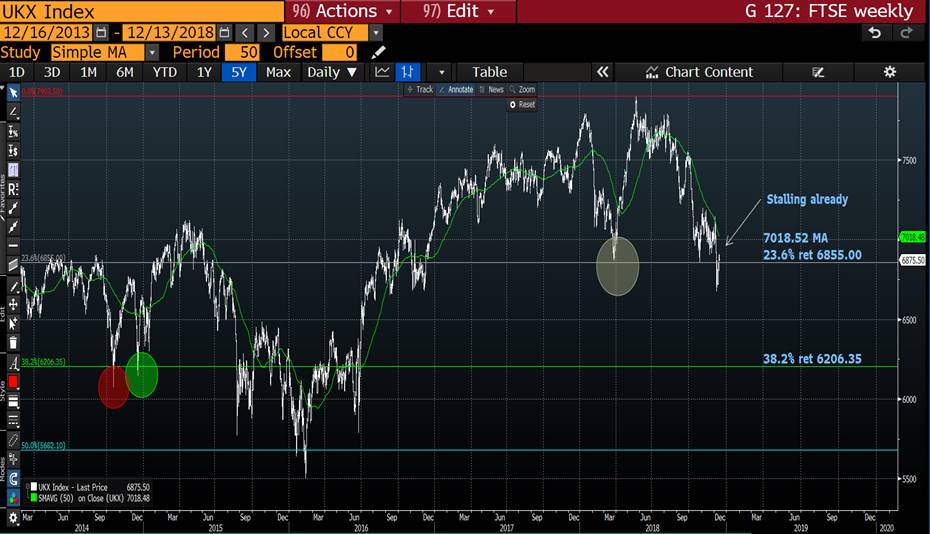The height and width of the screenshot is (534, 930).
Task: Set range to 1D
Action: point(17,72)
